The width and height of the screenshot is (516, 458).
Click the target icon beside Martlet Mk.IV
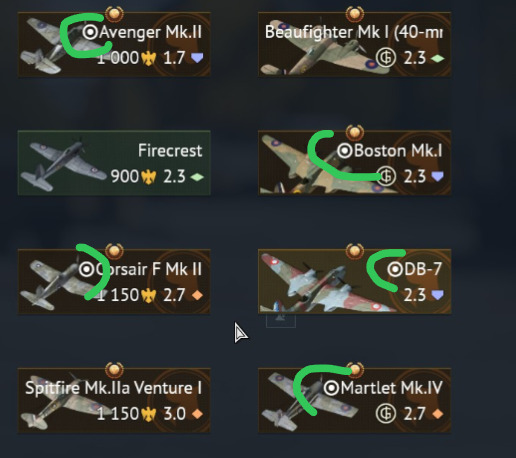click(x=332, y=388)
